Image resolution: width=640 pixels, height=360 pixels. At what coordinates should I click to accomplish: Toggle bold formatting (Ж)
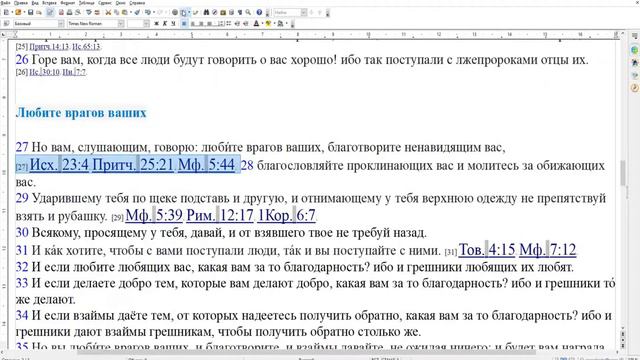tap(156, 24)
